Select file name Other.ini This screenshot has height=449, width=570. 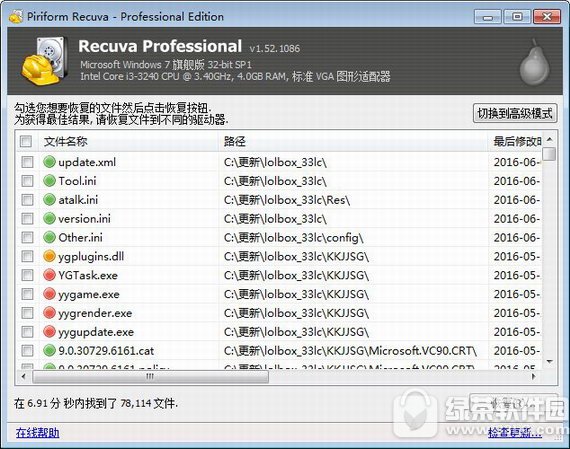(x=80, y=237)
